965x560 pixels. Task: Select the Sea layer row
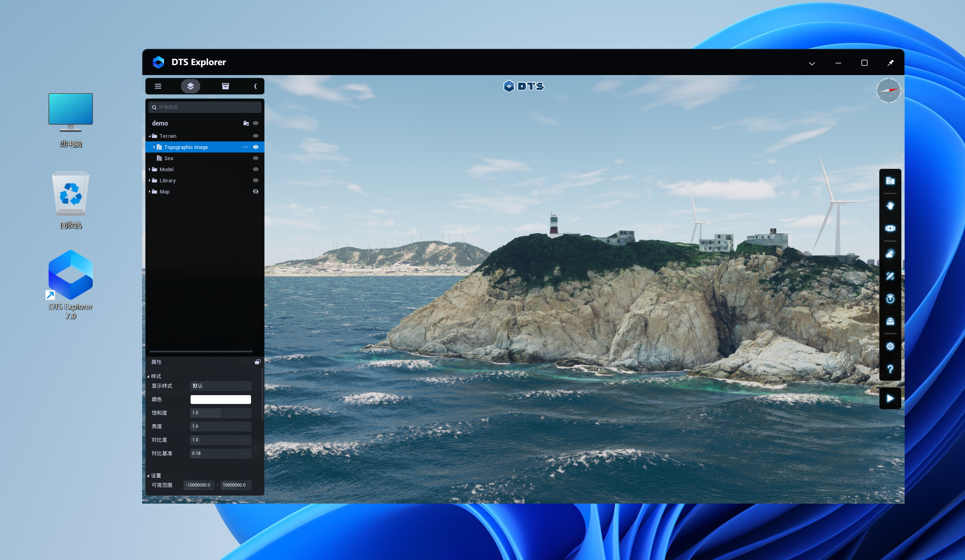pos(205,158)
